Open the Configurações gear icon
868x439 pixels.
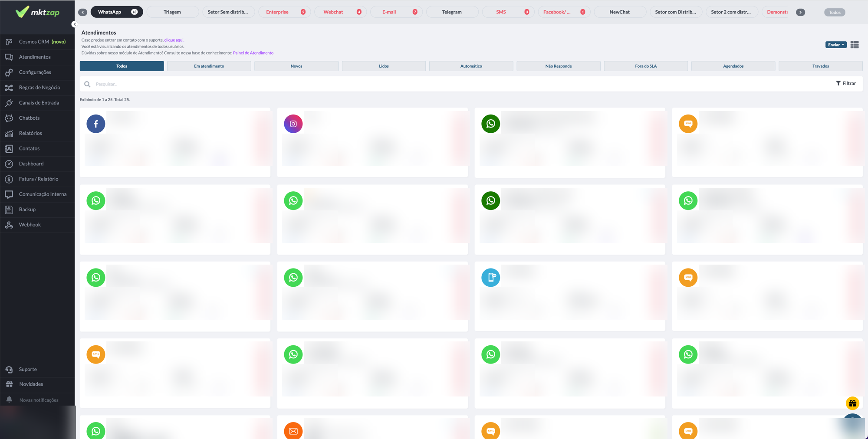coord(9,72)
